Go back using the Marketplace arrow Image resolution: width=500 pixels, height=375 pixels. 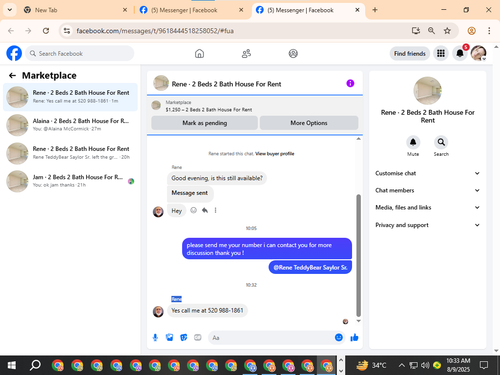click(12, 76)
